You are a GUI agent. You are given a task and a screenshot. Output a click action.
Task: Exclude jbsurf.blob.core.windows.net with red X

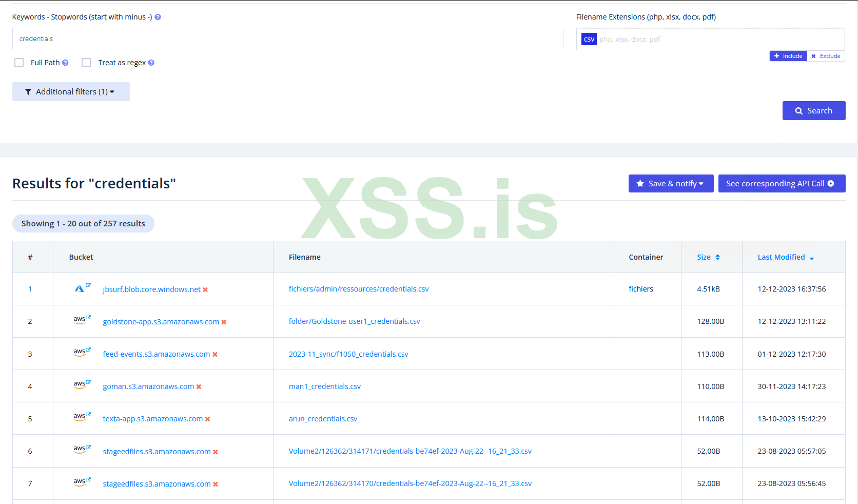(x=205, y=290)
